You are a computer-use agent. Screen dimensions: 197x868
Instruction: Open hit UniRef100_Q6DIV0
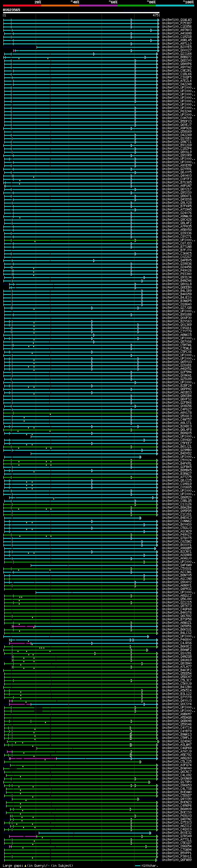tap(177, 61)
